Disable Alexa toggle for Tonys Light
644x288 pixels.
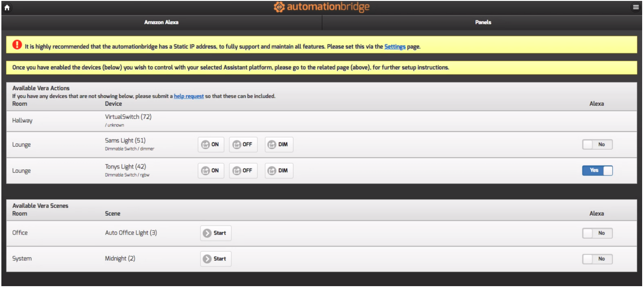point(597,171)
